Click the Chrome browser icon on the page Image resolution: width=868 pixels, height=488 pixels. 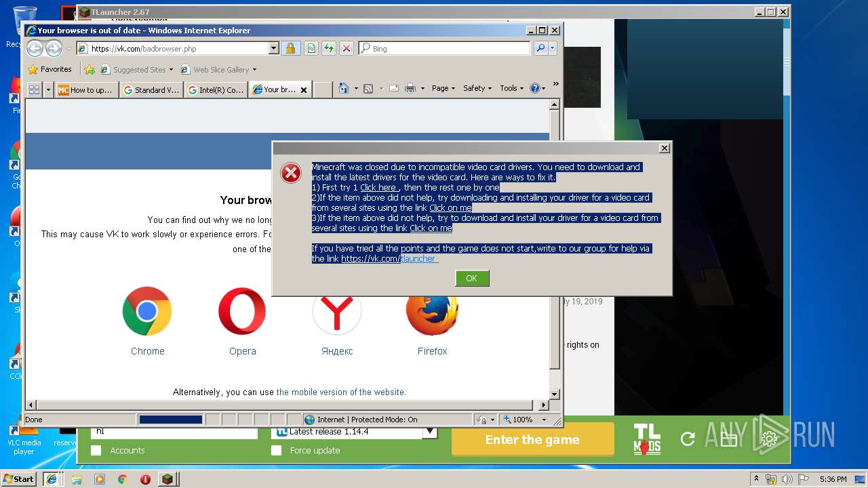[x=147, y=311]
